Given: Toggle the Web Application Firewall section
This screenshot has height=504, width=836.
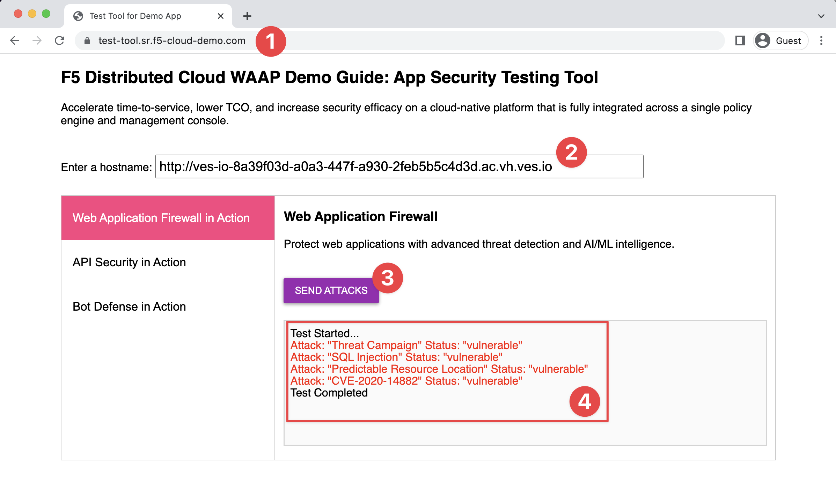Looking at the screenshot, I should click(168, 217).
